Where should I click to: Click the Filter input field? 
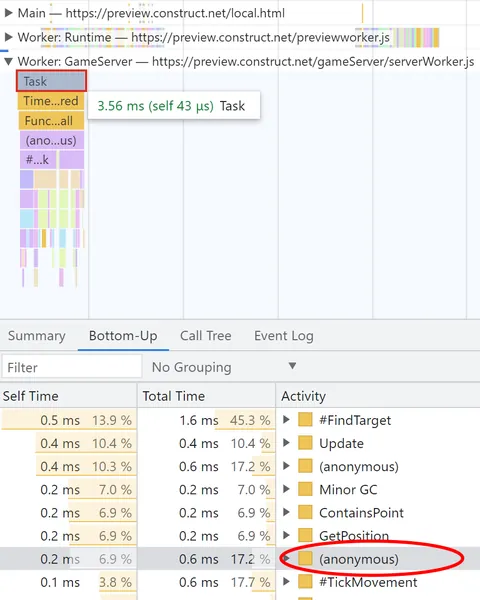point(72,367)
